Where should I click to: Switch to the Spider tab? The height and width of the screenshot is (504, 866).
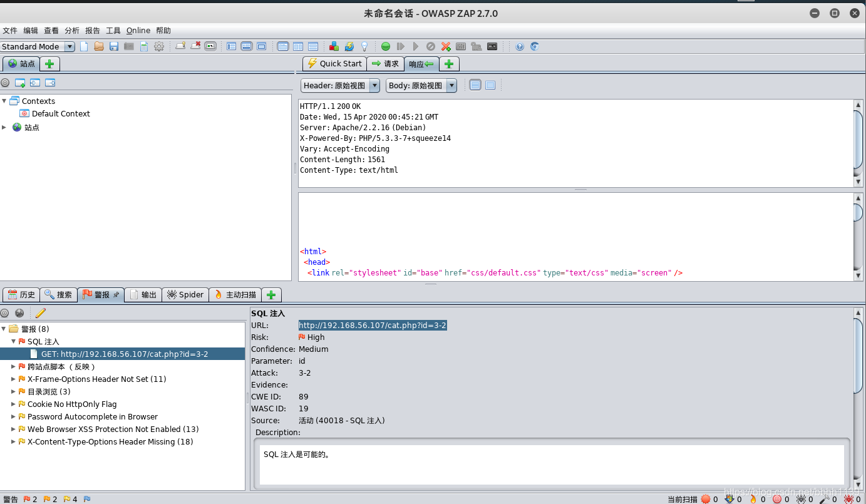(x=185, y=294)
